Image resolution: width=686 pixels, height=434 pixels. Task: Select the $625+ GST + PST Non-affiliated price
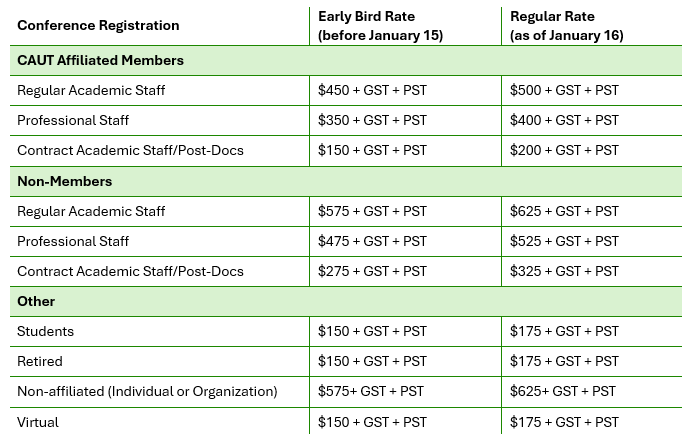coord(563,391)
